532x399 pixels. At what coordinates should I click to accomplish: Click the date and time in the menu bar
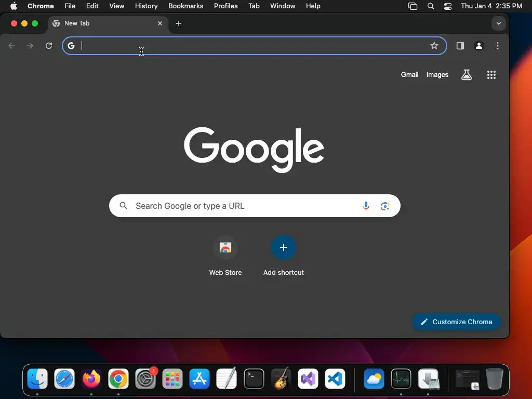pos(491,6)
